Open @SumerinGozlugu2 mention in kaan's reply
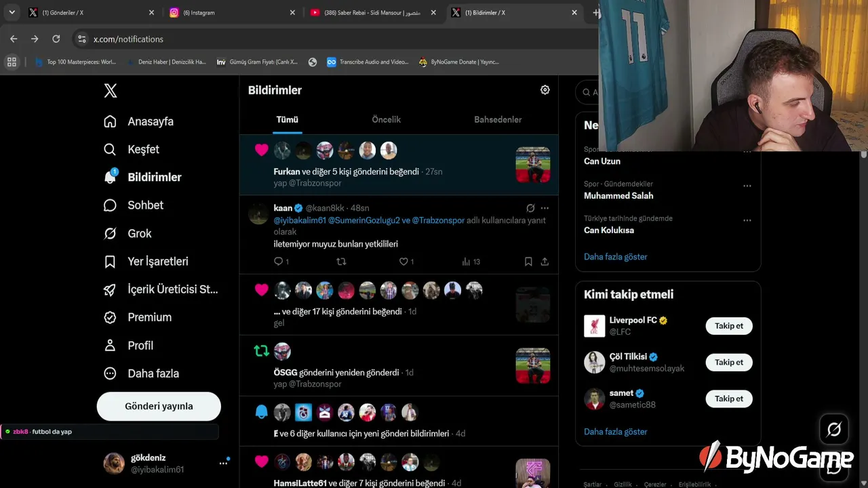 point(363,220)
